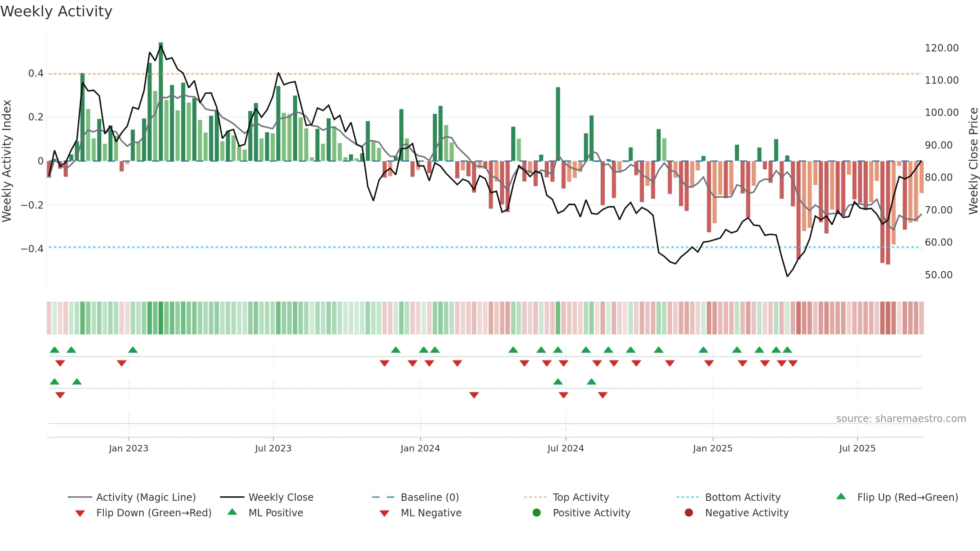980x551 pixels.
Task: Click the Jul 2024 x-axis label
Action: click(x=566, y=448)
